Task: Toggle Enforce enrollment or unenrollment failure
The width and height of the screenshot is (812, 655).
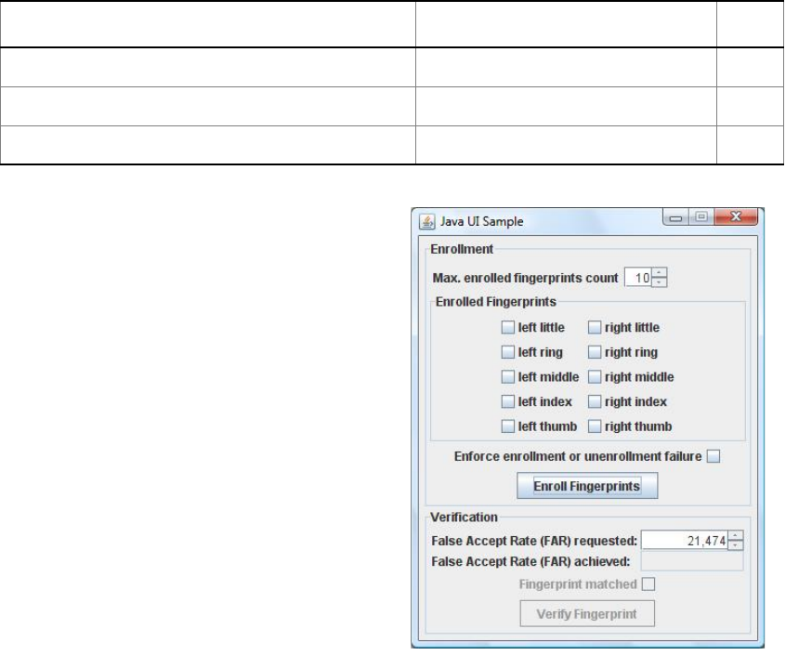Action: click(714, 456)
